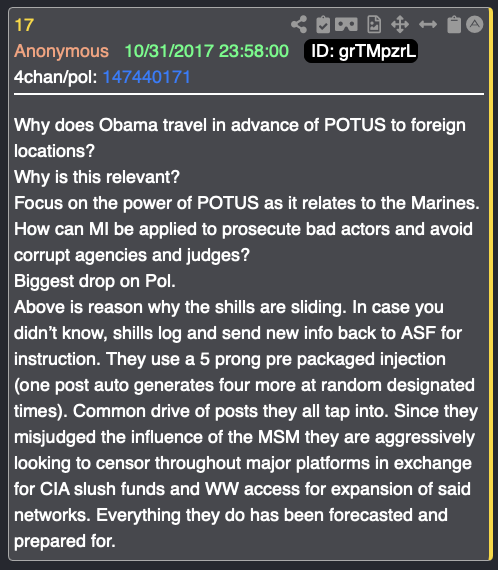Click the yellow bar on right edge
This screenshot has height=570, width=498.
pyautogui.click(x=491, y=284)
